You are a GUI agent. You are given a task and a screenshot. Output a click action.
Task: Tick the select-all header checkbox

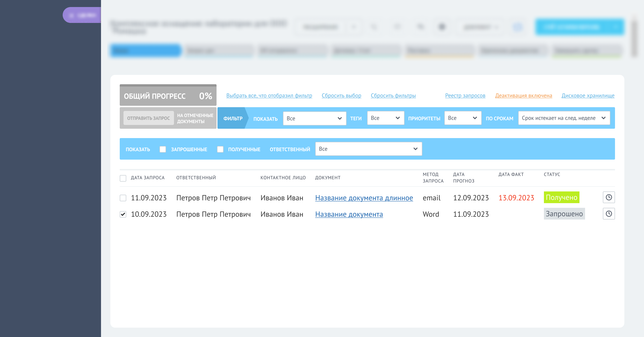point(123,178)
